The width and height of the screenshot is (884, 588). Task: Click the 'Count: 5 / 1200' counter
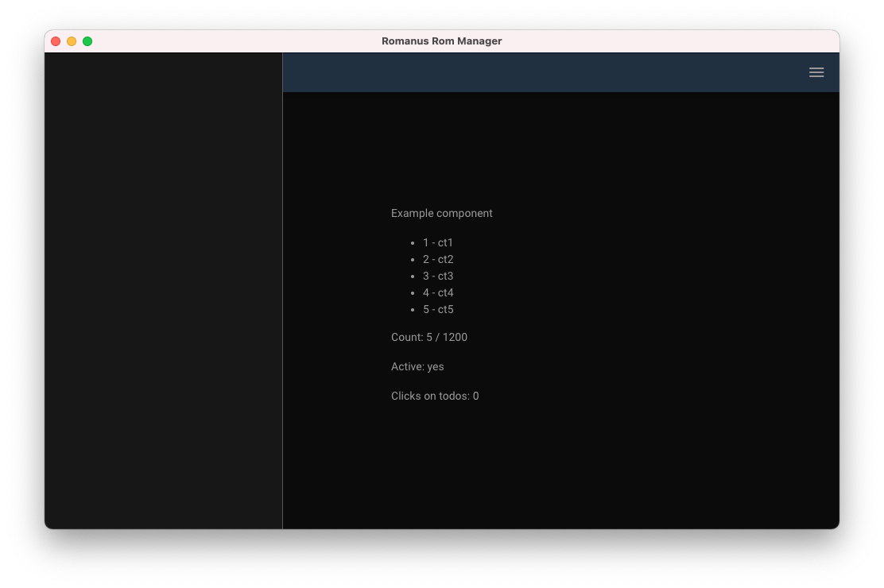coord(429,337)
